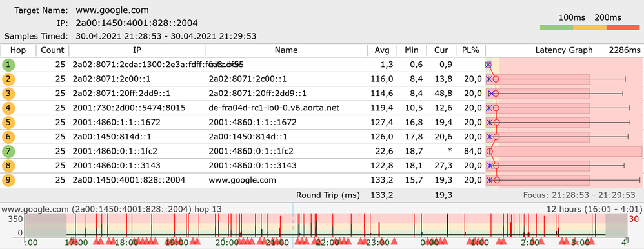Sort by the Cur column header
The height and width of the screenshot is (249, 644).
(x=441, y=50)
